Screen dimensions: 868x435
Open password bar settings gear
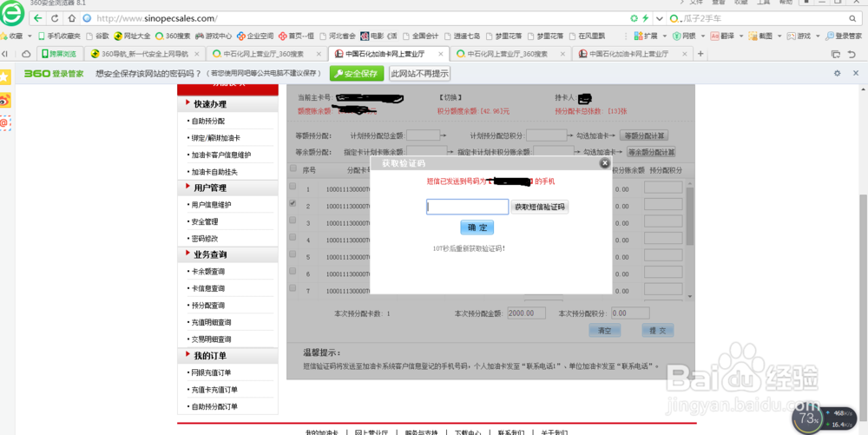837,74
